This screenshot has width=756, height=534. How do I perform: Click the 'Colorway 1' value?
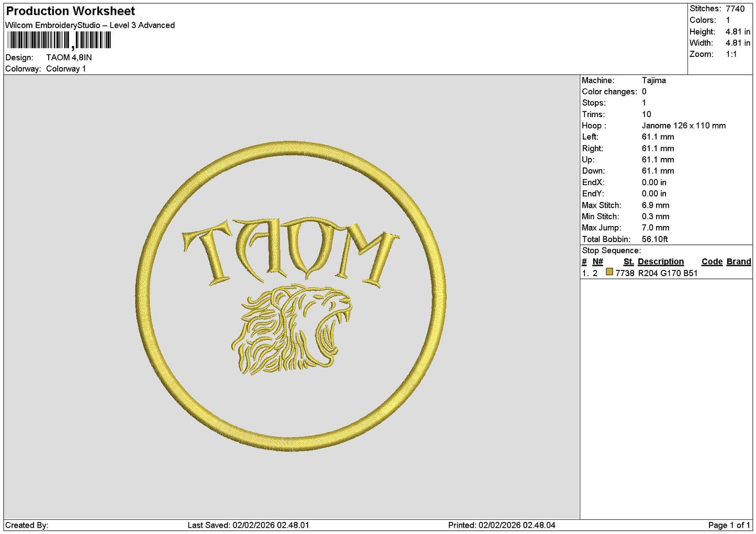[x=66, y=69]
